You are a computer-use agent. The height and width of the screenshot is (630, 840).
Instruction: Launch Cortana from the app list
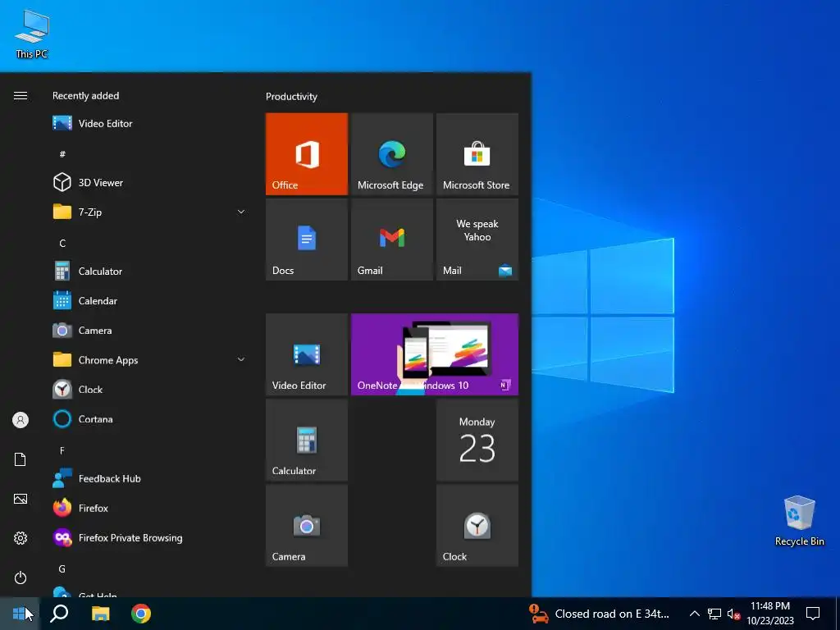click(x=150, y=419)
